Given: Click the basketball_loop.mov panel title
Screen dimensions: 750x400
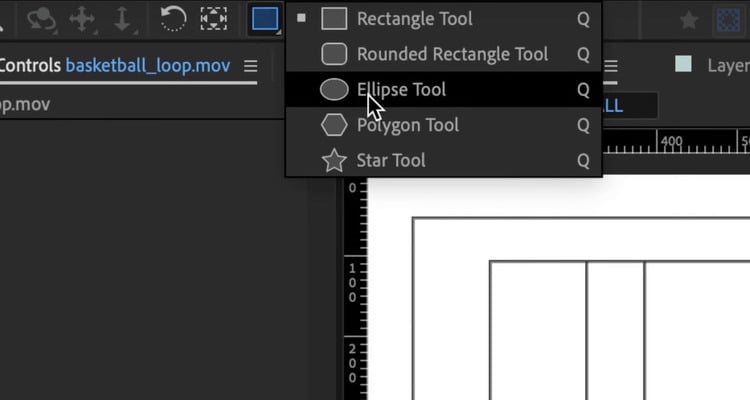Looking at the screenshot, I should click(x=148, y=66).
